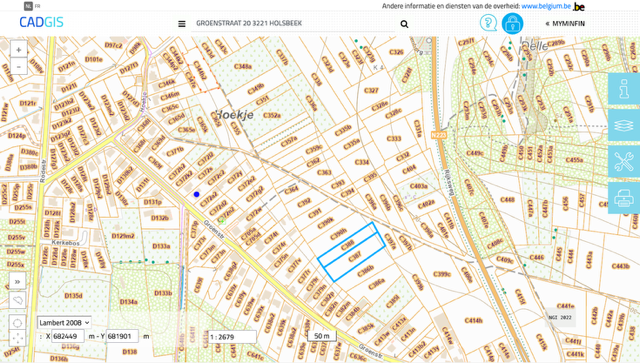Click the map scale 1 : 2679 field

(232, 337)
